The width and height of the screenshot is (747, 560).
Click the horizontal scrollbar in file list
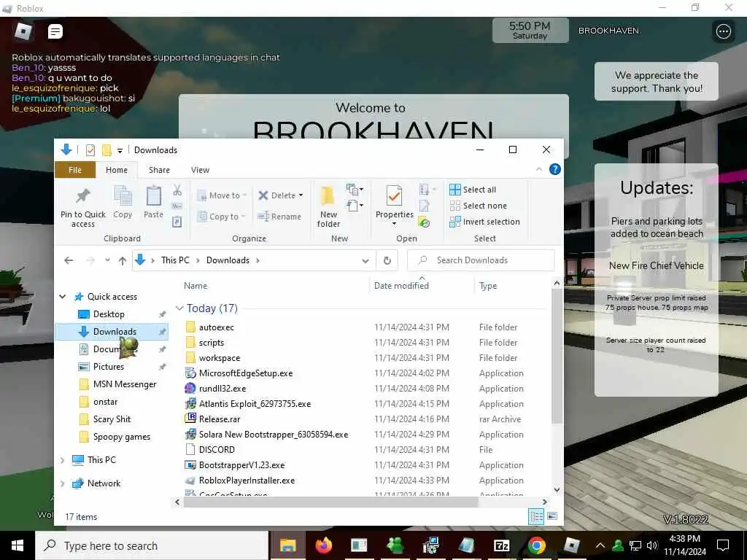(x=330, y=502)
